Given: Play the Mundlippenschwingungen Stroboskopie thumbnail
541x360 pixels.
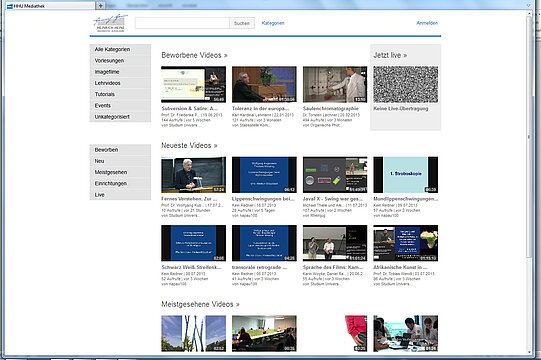Looking at the screenshot, I should click(x=406, y=175).
